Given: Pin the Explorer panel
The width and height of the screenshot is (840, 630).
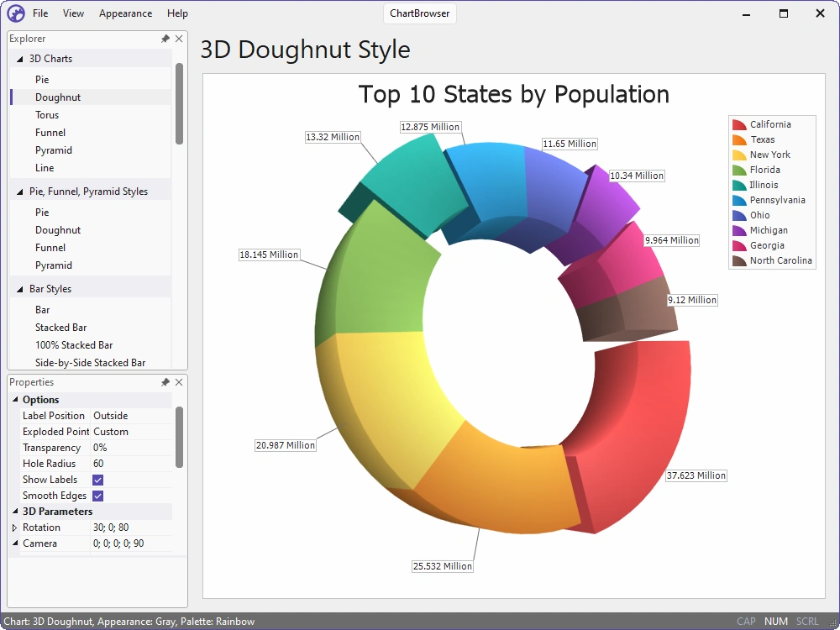Looking at the screenshot, I should pyautogui.click(x=165, y=39).
